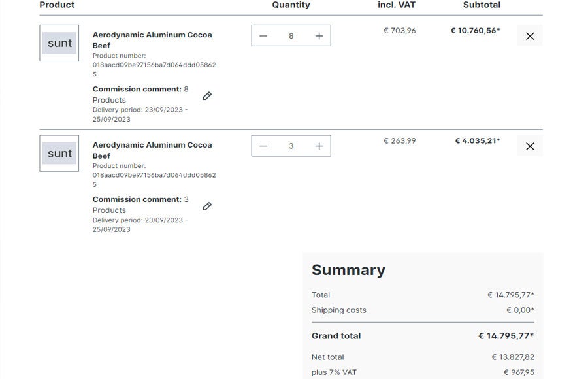Remove the item with subtotal € 4.035,21
This screenshot has width=588, height=379.
530,146
